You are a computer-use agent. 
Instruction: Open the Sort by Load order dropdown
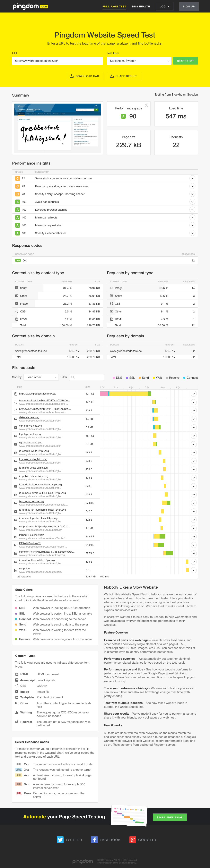(41, 377)
